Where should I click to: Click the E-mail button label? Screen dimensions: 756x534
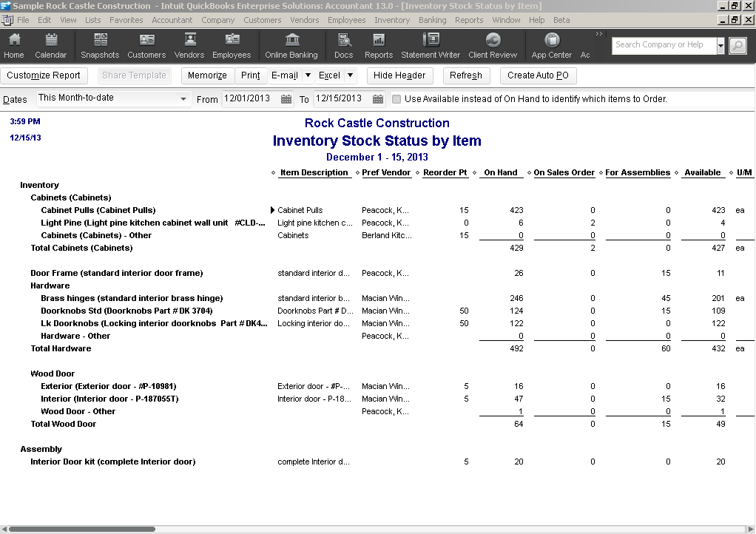[285, 75]
